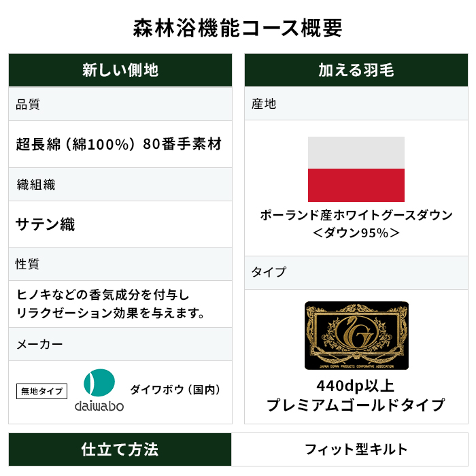Click the サテン織 text
The image size is (476, 476).
tap(46, 224)
